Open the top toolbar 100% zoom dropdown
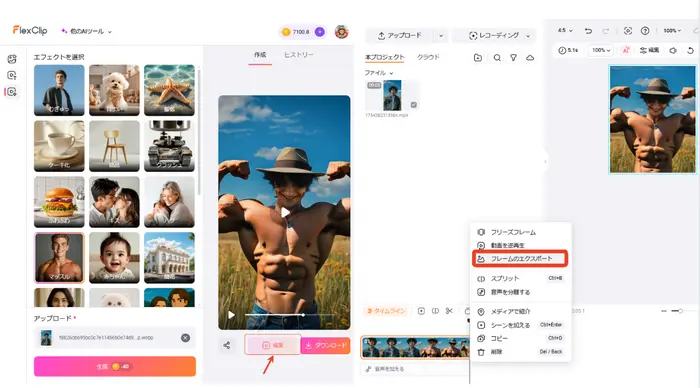This screenshot has height=388, width=700. [x=672, y=31]
